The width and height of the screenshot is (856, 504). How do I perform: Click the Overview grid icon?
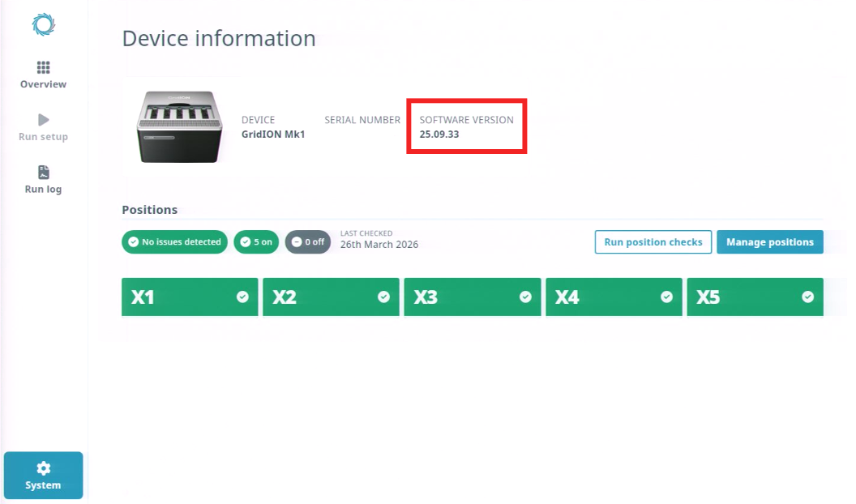(x=44, y=67)
